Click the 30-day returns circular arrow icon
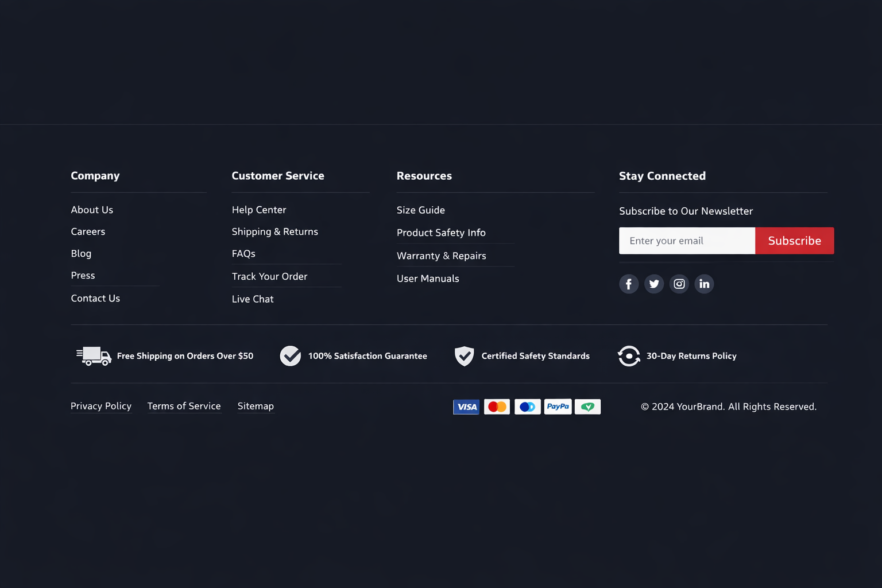 point(629,356)
